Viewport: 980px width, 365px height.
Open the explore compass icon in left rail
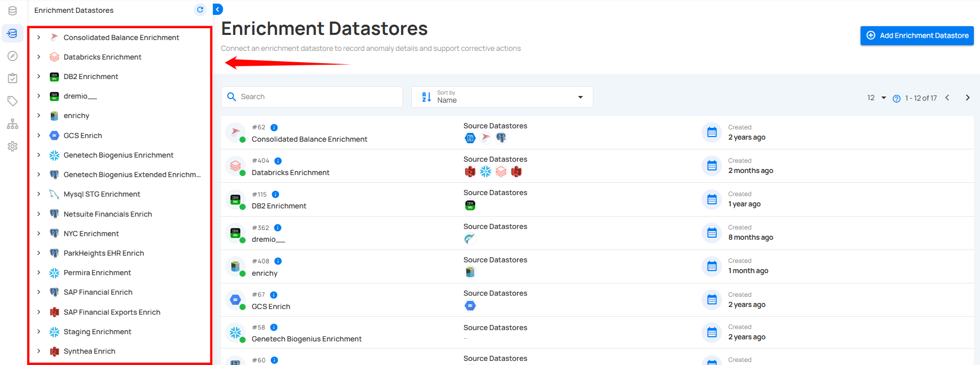(x=12, y=56)
